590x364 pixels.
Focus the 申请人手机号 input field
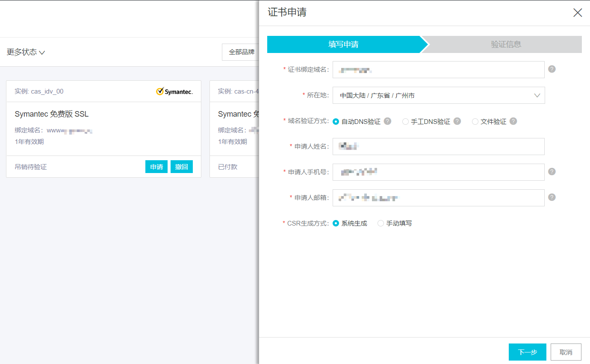(x=439, y=172)
